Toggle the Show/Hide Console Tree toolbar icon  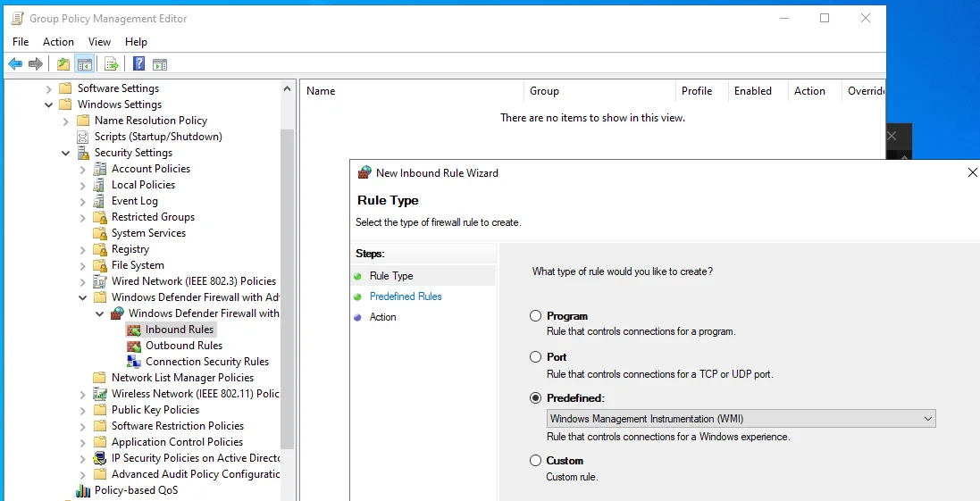click(x=84, y=63)
